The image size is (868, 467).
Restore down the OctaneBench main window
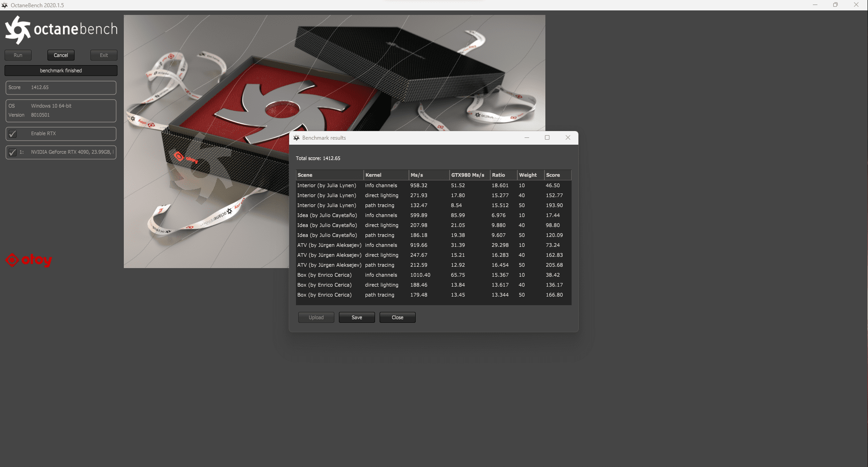click(x=835, y=5)
